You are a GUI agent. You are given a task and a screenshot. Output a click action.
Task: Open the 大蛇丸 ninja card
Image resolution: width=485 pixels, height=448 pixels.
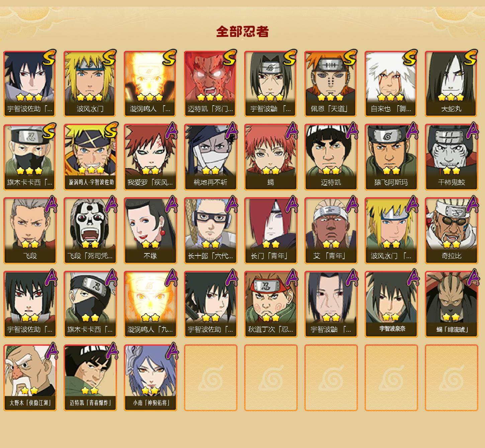[451, 84]
